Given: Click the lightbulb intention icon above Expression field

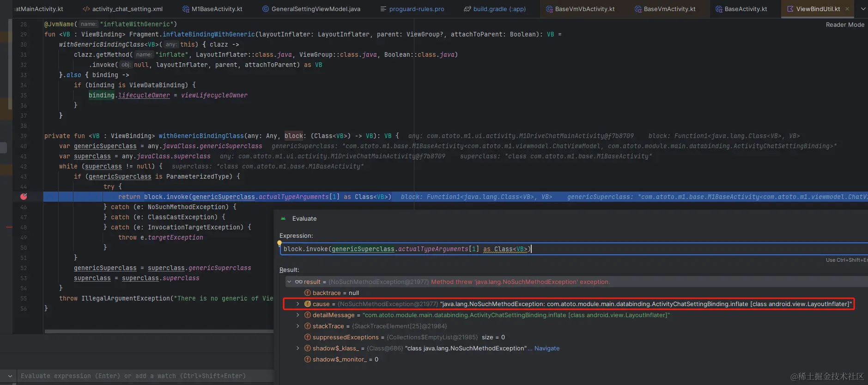Looking at the screenshot, I should point(279,243).
